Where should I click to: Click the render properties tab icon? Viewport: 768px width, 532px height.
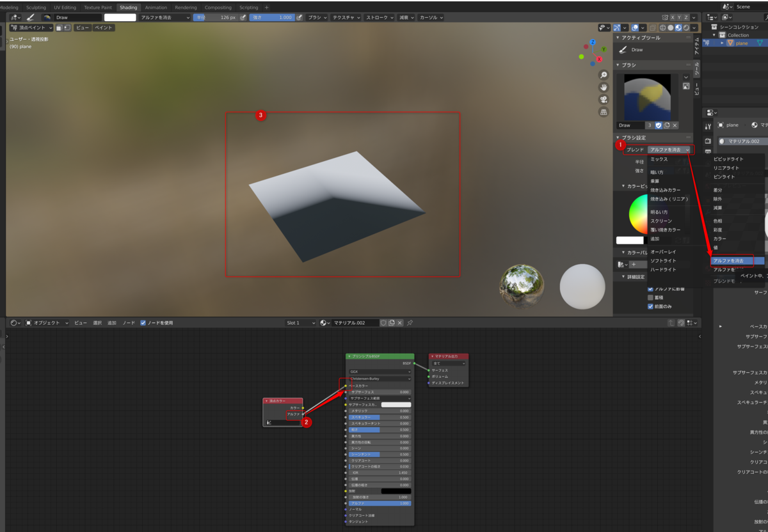(708, 141)
